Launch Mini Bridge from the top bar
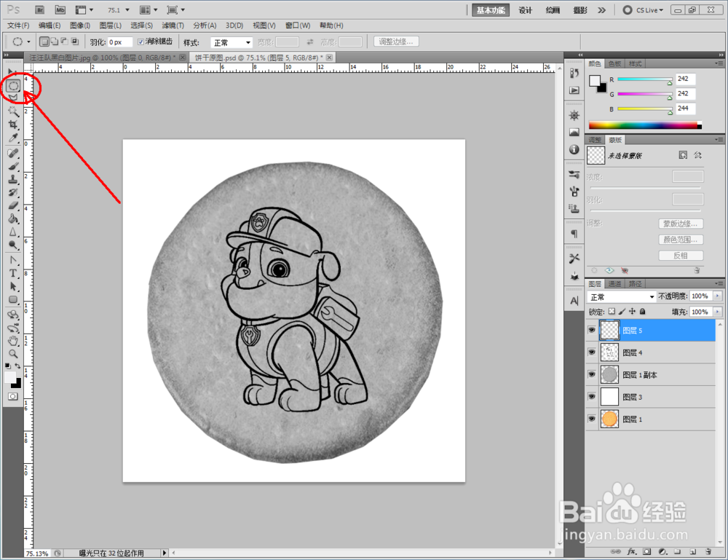Image resolution: width=728 pixels, height=560 pixels. 60,9
